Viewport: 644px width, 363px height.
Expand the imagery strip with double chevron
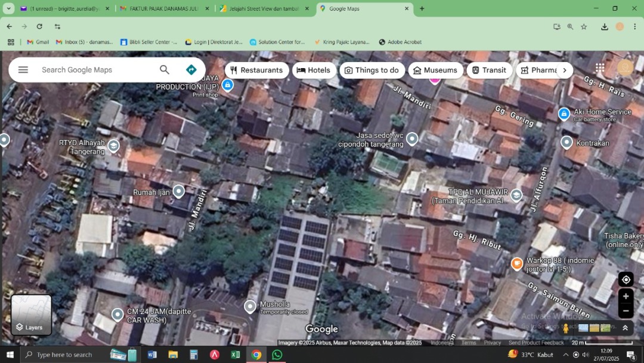[x=625, y=328]
